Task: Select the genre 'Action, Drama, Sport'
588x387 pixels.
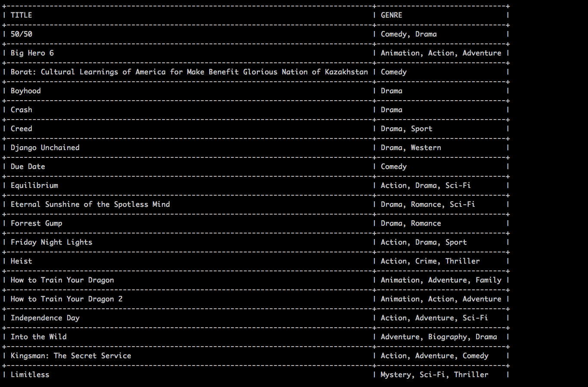Action: pyautogui.click(x=424, y=242)
